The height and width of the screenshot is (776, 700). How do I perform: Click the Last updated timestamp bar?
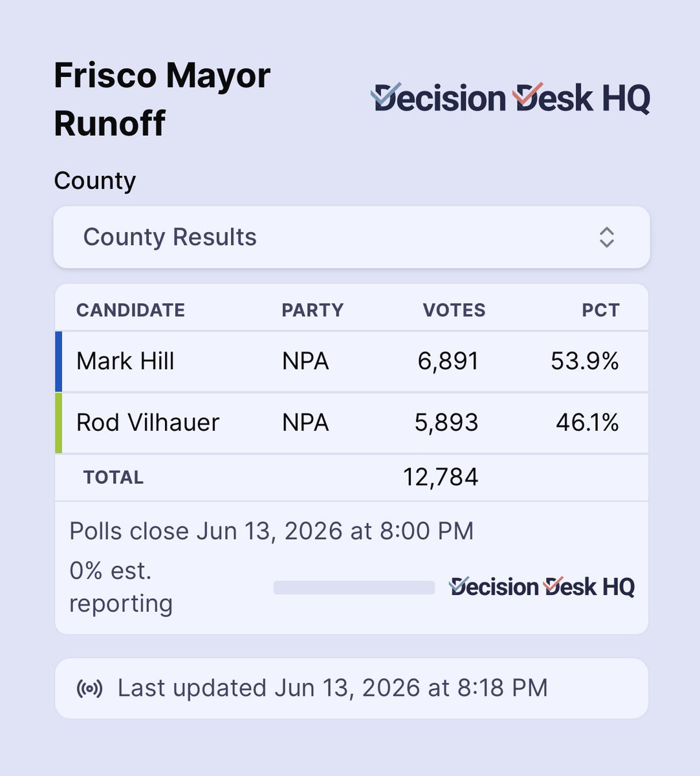(351, 689)
